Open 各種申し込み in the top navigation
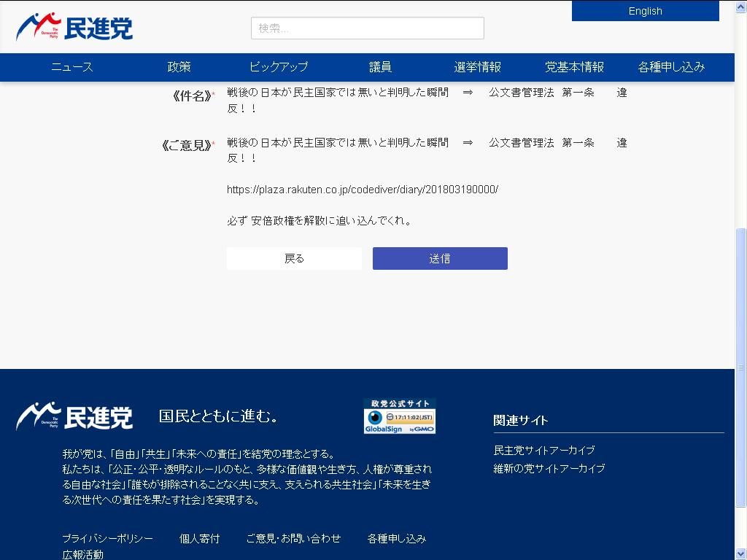This screenshot has width=747, height=560. point(671,67)
